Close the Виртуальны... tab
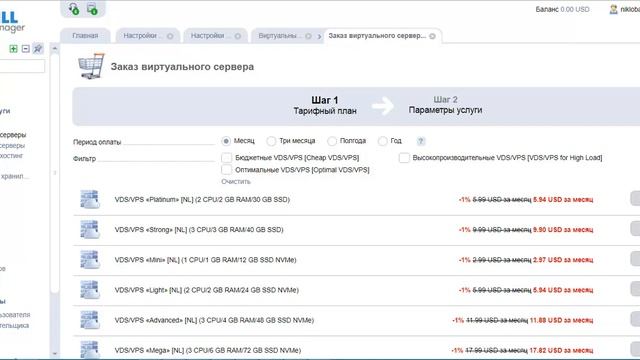This screenshot has width=640, height=360. coord(309,36)
